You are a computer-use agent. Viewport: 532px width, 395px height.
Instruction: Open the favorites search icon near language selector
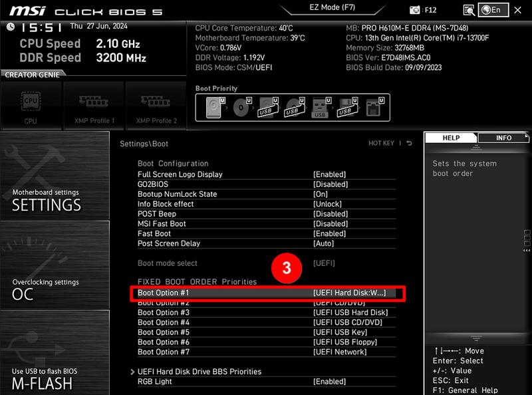(469, 9)
